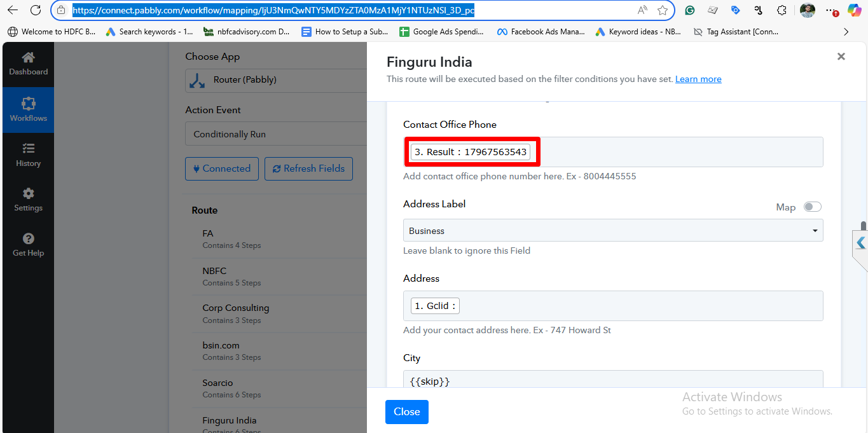Reload the page with the refresh icon
The width and height of the screenshot is (868, 433).
tap(36, 10)
